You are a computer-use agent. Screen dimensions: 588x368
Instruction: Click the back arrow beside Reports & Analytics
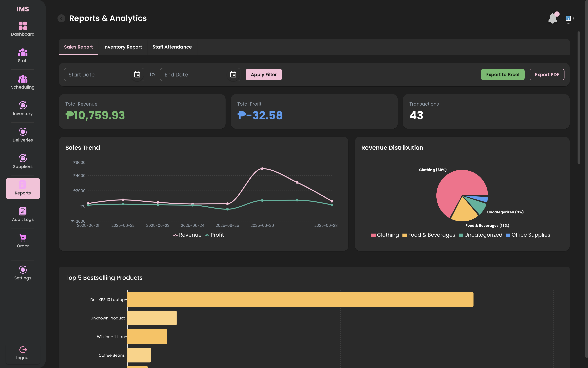[61, 18]
